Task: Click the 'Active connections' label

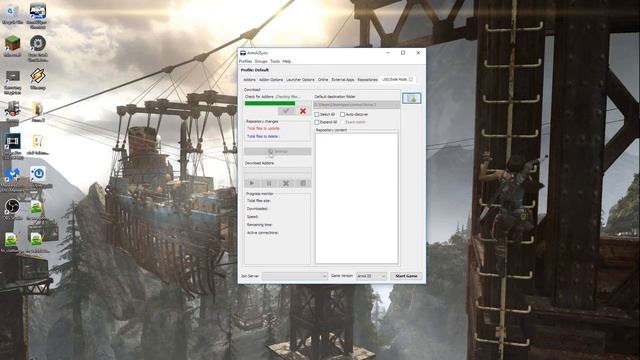Action: click(262, 233)
